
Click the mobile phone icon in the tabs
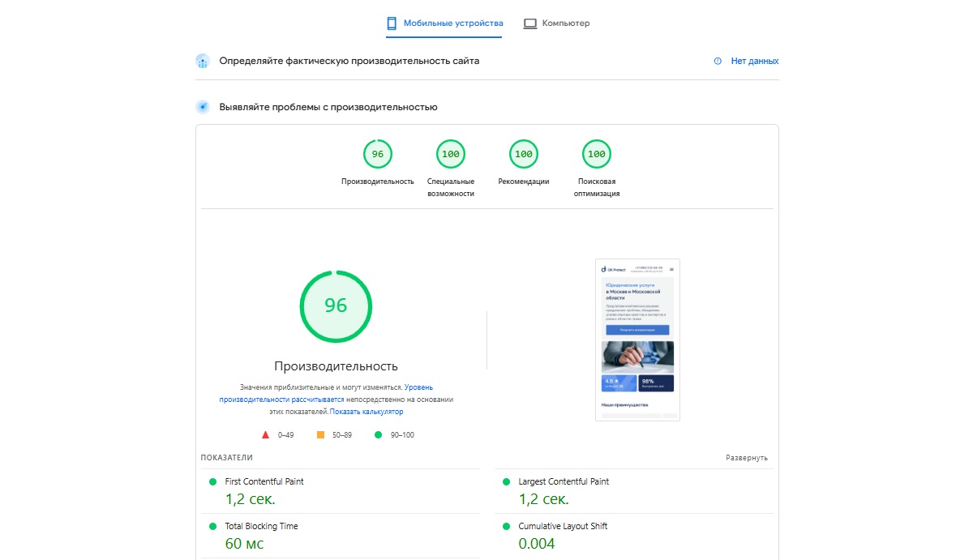(x=391, y=24)
